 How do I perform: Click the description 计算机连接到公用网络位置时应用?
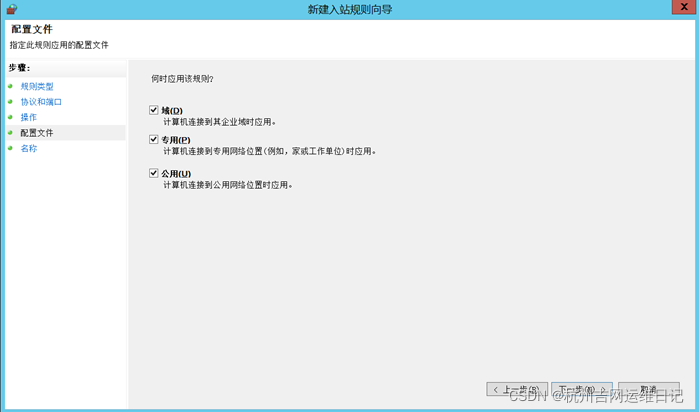click(x=228, y=185)
